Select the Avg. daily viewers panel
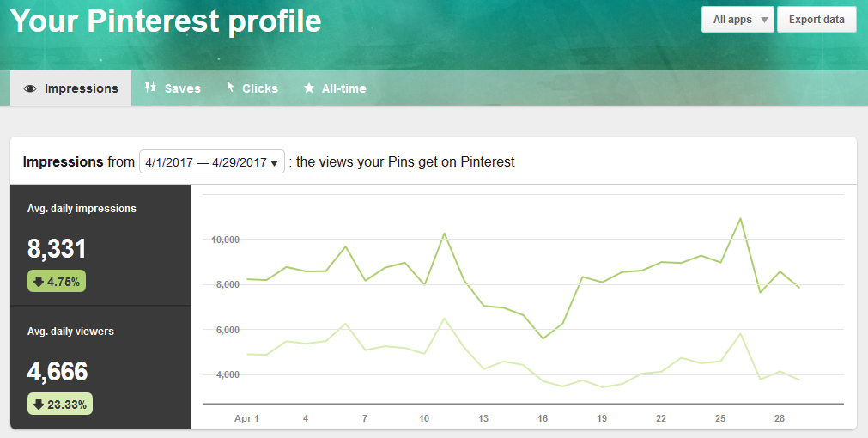This screenshot has width=868, height=438. point(100,368)
